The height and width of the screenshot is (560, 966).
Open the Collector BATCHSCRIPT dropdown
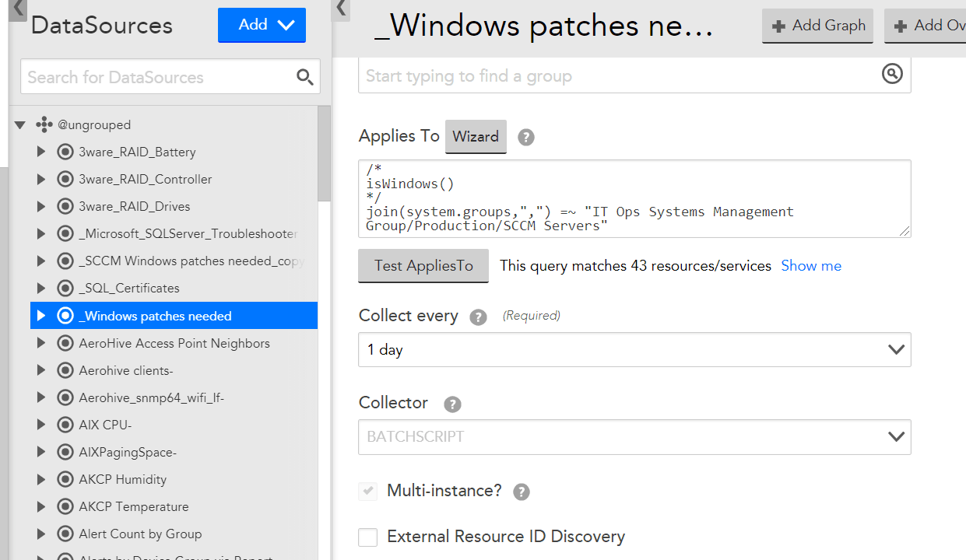634,437
